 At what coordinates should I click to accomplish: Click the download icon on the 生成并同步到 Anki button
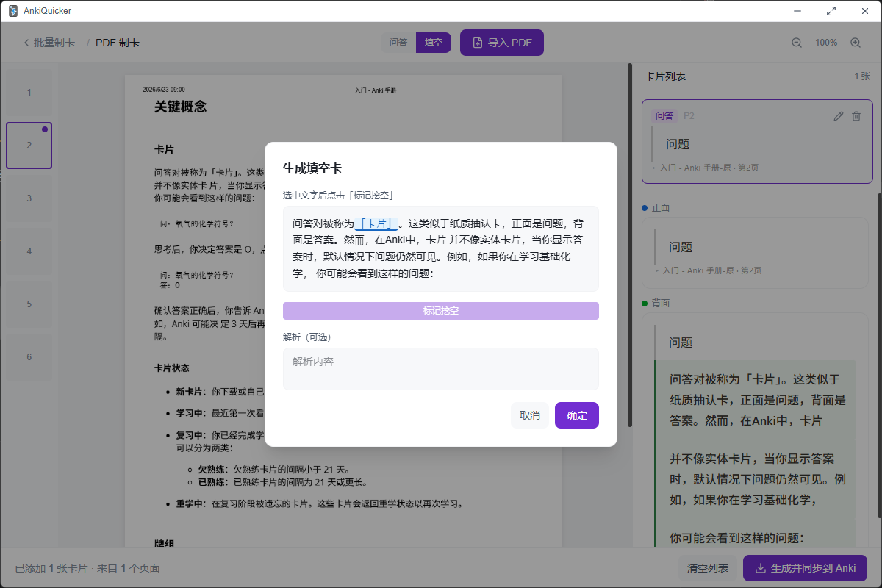pyautogui.click(x=761, y=568)
